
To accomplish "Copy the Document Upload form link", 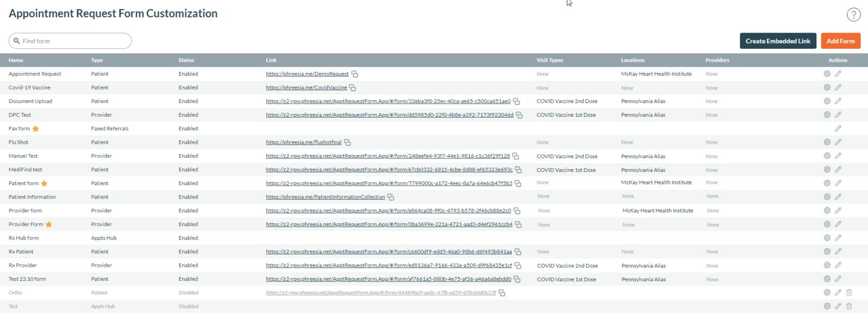I will point(516,101).
